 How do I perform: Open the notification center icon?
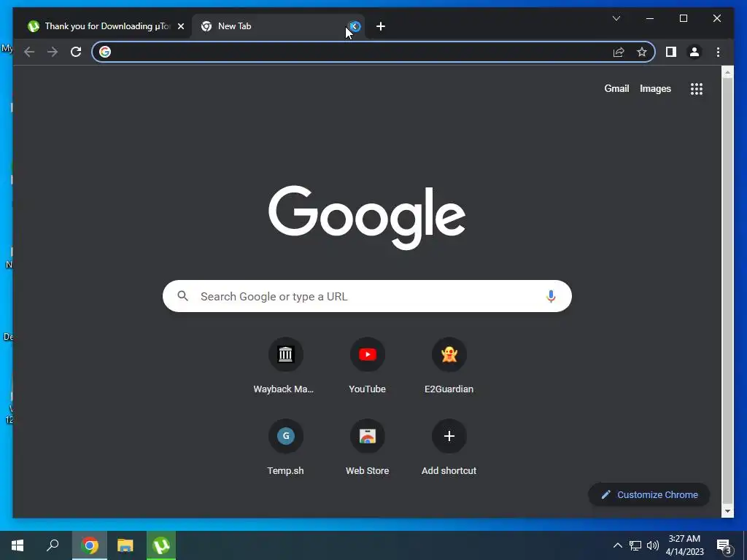tap(724, 546)
